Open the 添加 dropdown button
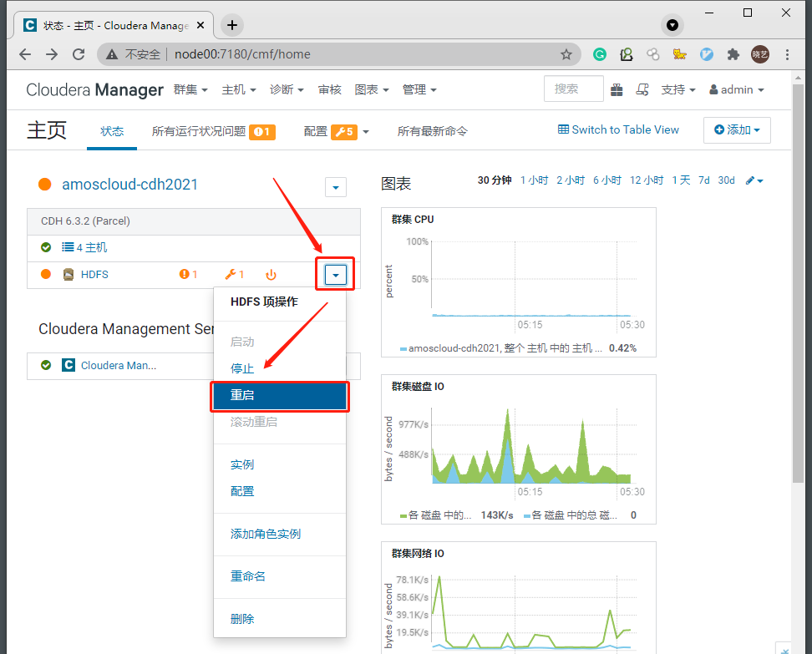The image size is (812, 654). pos(737,130)
